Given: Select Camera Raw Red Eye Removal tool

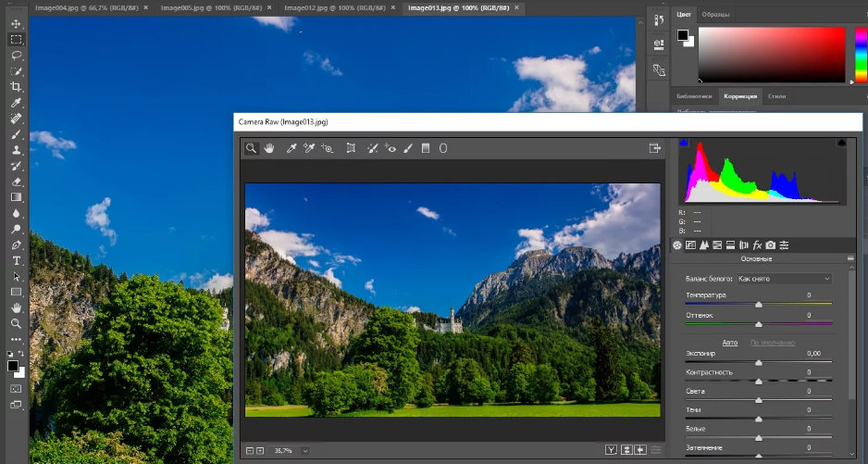Looking at the screenshot, I should [x=391, y=148].
